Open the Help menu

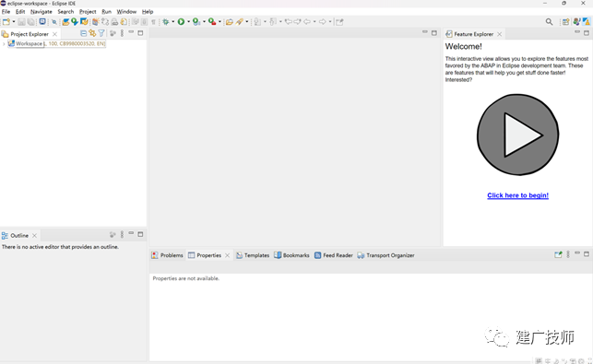148,12
